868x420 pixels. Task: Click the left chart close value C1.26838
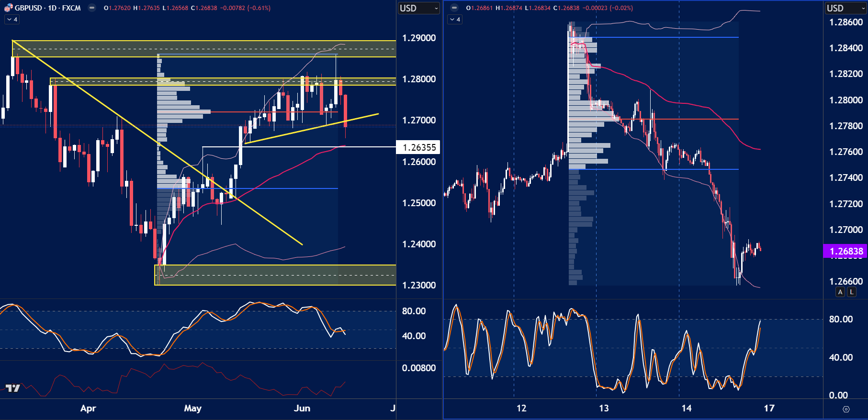click(x=204, y=8)
